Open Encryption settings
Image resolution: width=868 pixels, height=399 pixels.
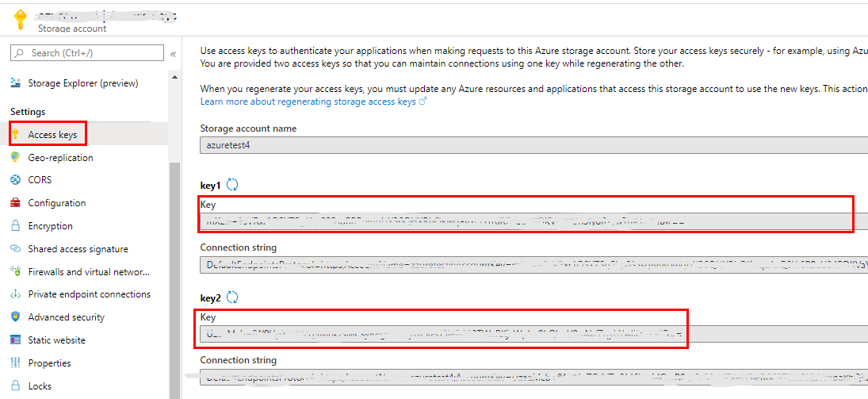point(51,226)
